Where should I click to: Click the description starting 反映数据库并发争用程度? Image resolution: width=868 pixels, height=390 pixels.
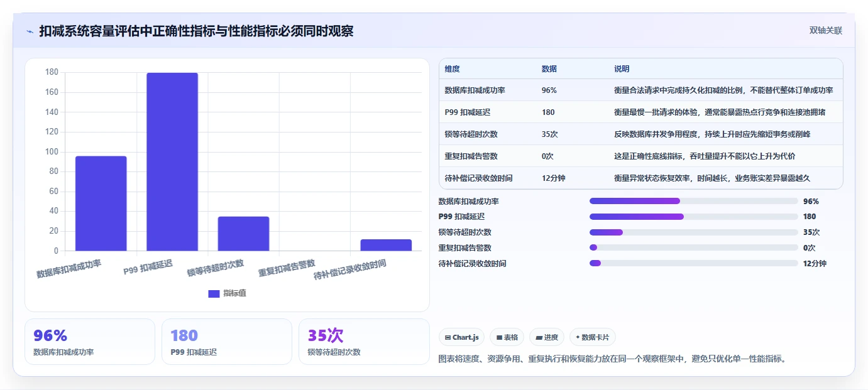pos(712,134)
